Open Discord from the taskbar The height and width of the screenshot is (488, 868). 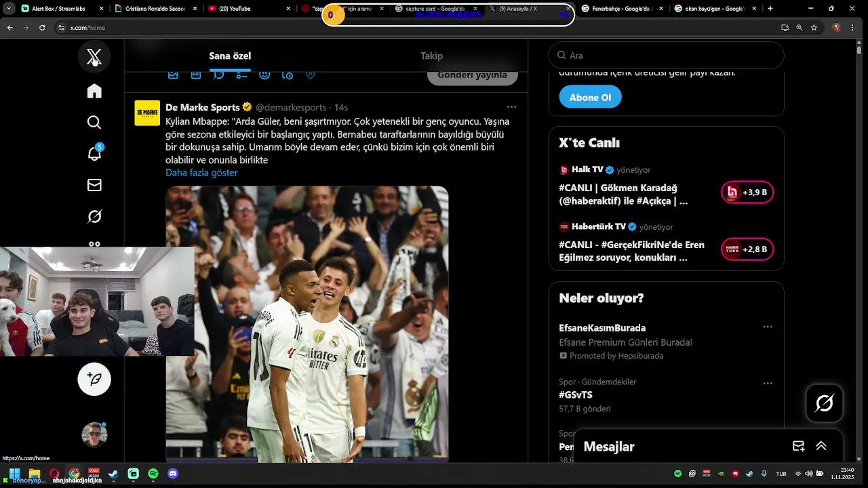click(173, 474)
